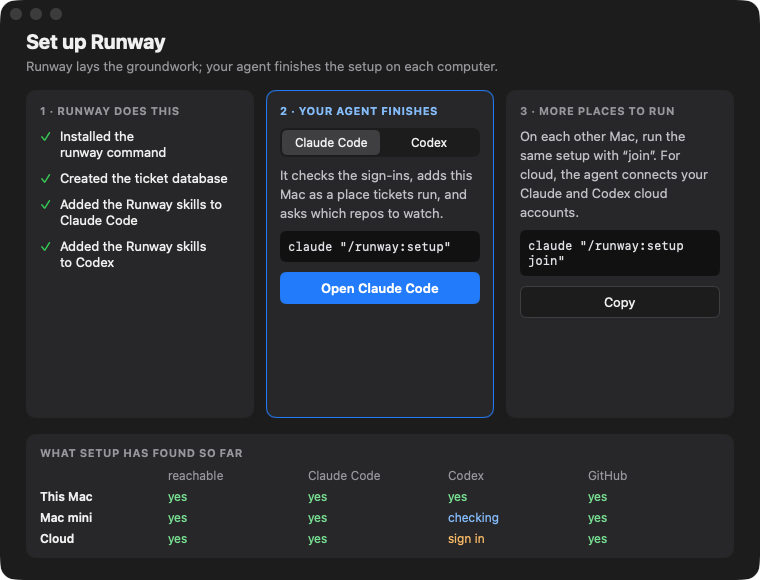Click "Added the Runway skills to Codex" text
This screenshot has height=580, width=760.
click(x=133, y=254)
